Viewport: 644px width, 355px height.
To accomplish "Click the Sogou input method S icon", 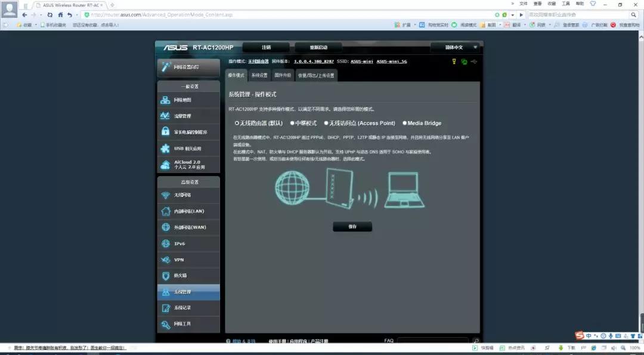I will pyautogui.click(x=580, y=336).
